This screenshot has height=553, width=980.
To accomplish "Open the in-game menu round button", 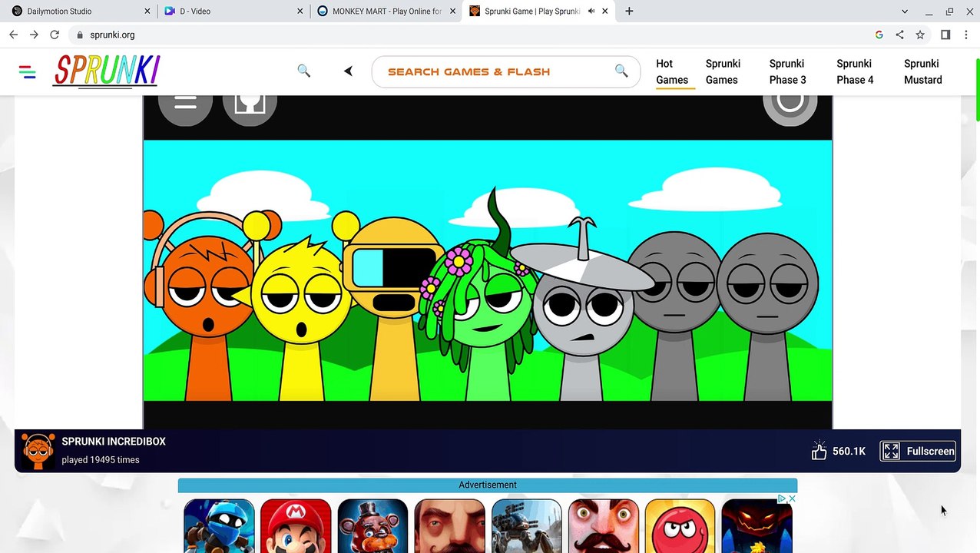I will click(185, 102).
